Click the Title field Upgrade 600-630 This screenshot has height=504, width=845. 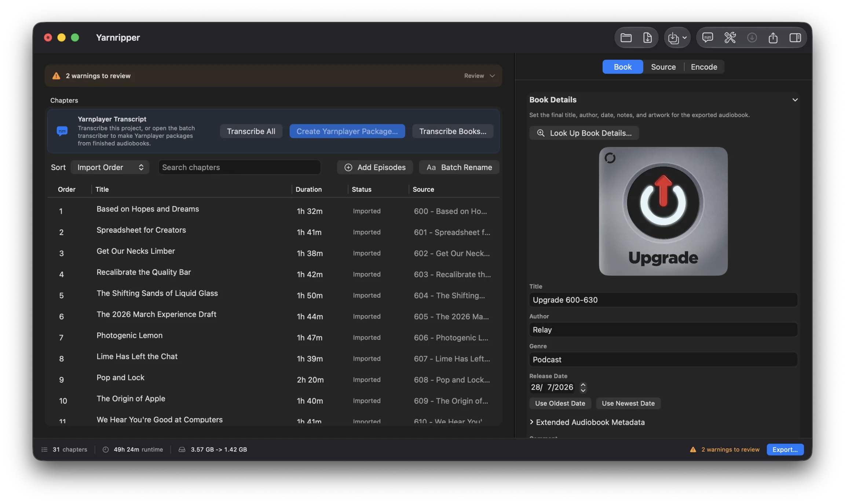coord(663,300)
